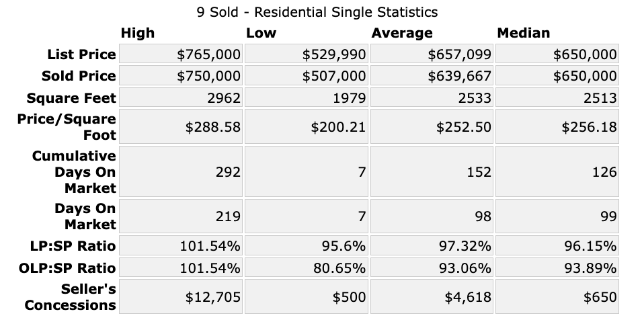Select the OLP:SP Ratio row label
Screen dimensions: 644x324
tap(69, 268)
